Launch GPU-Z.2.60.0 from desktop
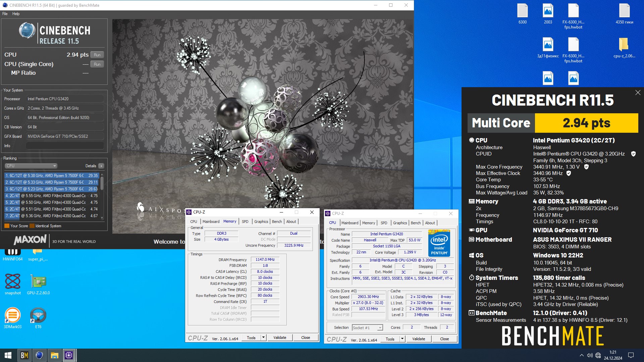644x362 pixels. pos(38,284)
